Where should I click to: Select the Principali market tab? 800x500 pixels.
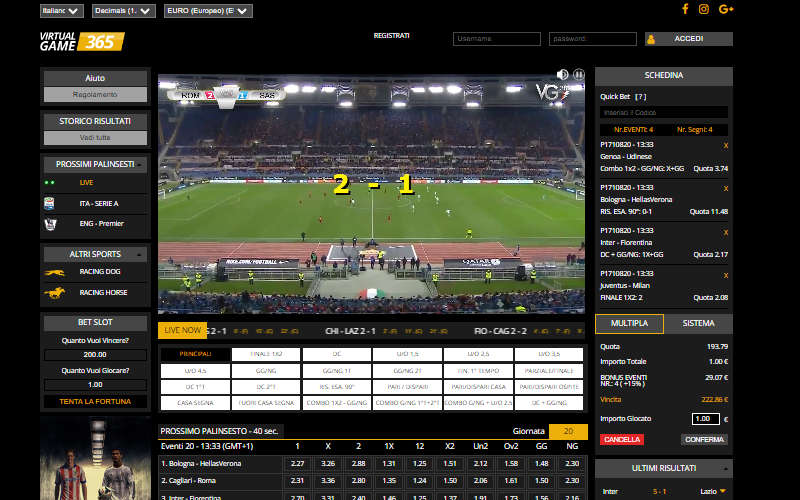pos(195,354)
